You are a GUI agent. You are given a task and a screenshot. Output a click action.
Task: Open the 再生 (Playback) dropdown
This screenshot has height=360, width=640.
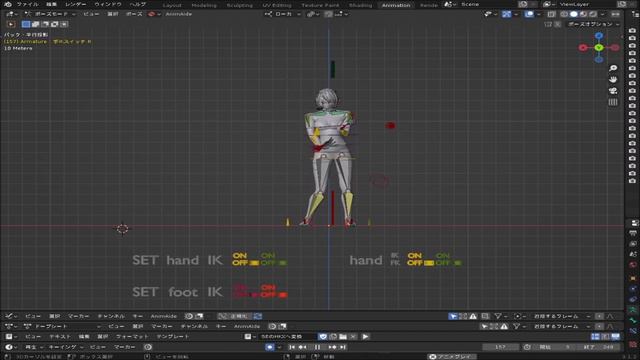[x=33, y=347]
